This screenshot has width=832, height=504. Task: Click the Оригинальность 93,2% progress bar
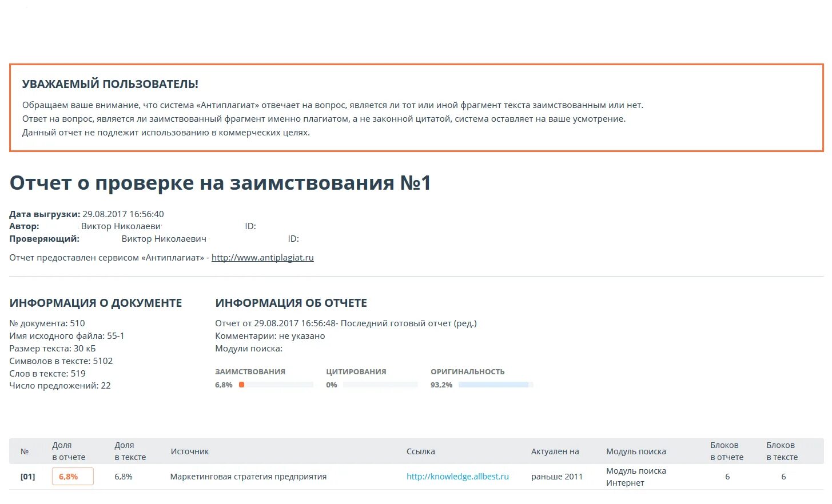click(x=496, y=385)
